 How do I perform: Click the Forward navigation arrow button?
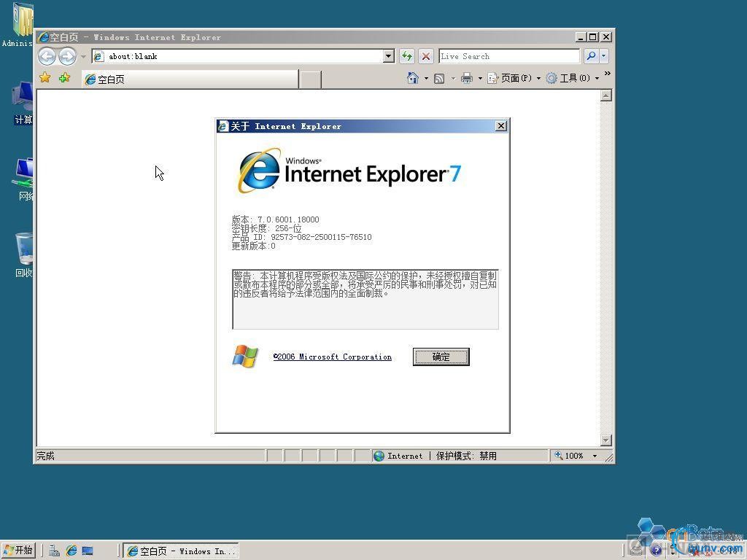[x=67, y=57]
